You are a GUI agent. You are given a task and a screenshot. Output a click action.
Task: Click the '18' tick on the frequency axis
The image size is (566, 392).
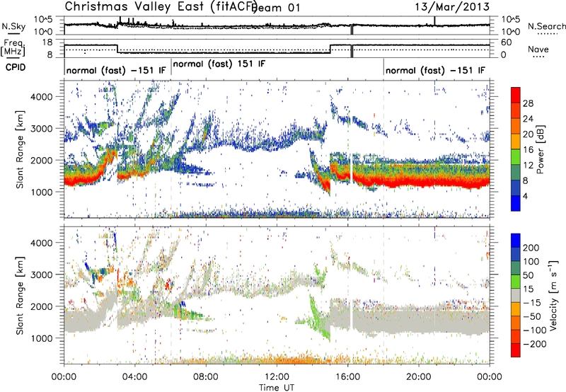tap(47, 42)
